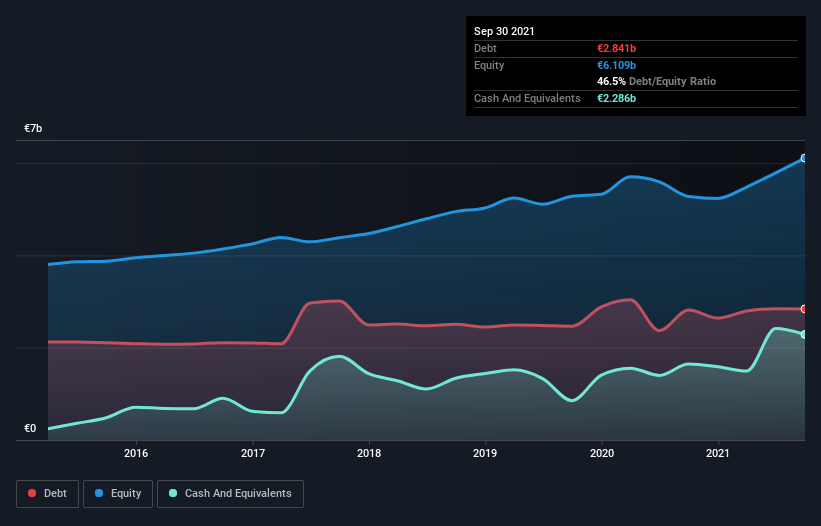Select the 2016 x-axis label
The width and height of the screenshot is (821, 526).
[136, 453]
